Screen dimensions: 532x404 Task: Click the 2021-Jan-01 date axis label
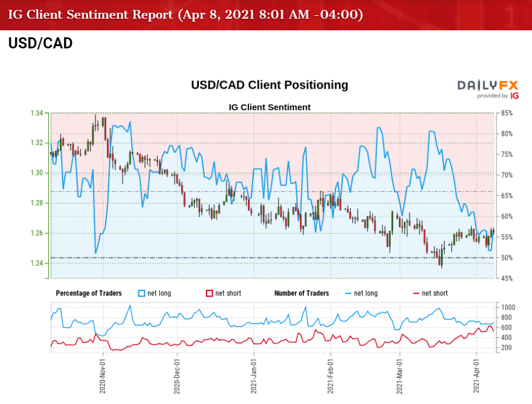[x=254, y=373]
